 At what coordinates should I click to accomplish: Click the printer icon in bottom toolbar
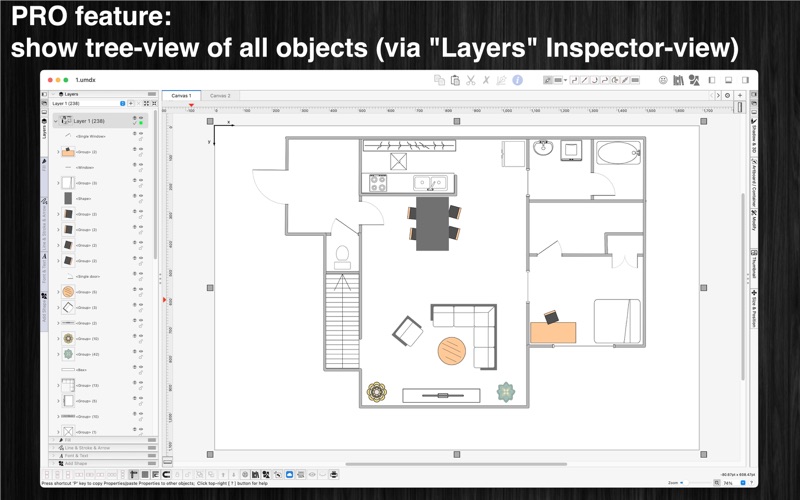(334, 474)
